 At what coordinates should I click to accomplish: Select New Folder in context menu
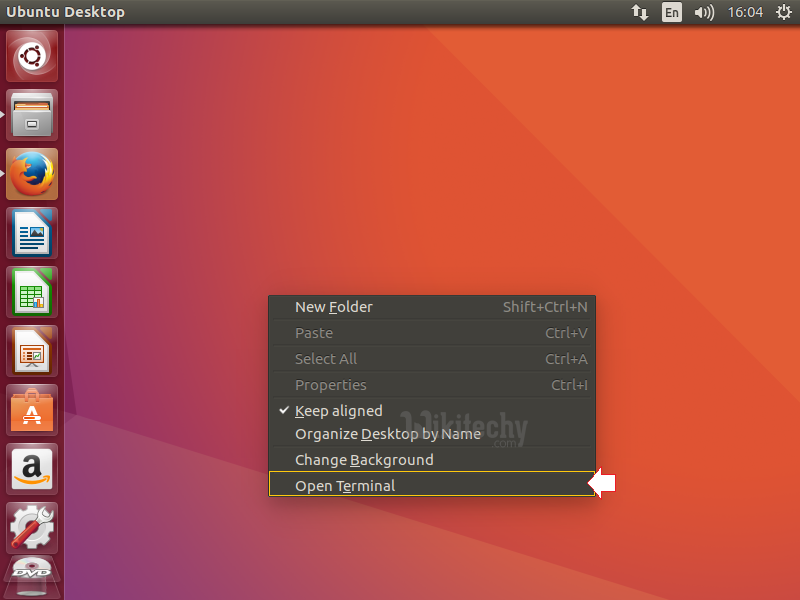click(334, 307)
